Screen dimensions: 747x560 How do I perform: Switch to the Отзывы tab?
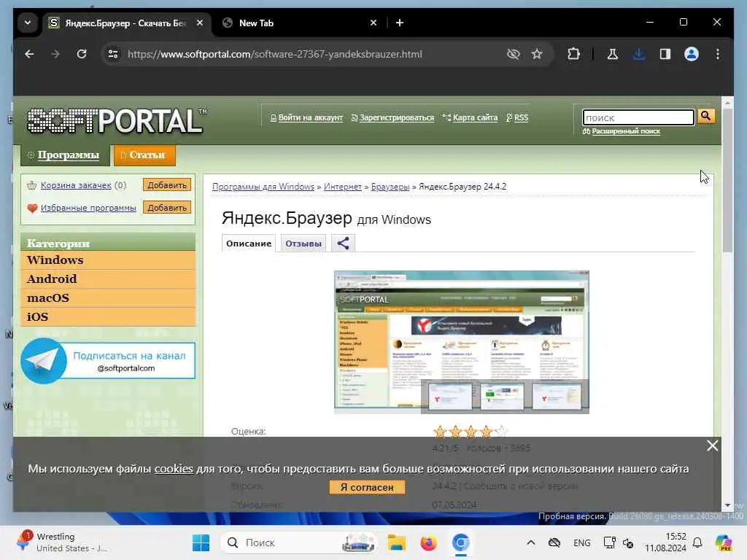pyautogui.click(x=303, y=244)
